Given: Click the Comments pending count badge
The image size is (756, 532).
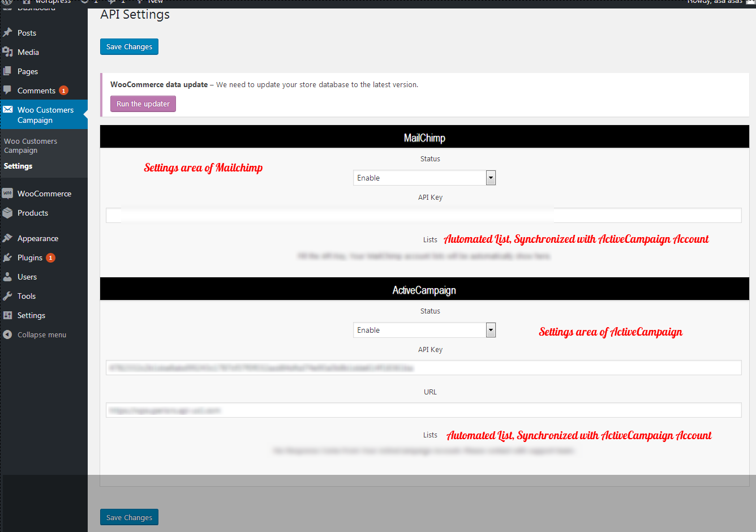Looking at the screenshot, I should coord(64,91).
